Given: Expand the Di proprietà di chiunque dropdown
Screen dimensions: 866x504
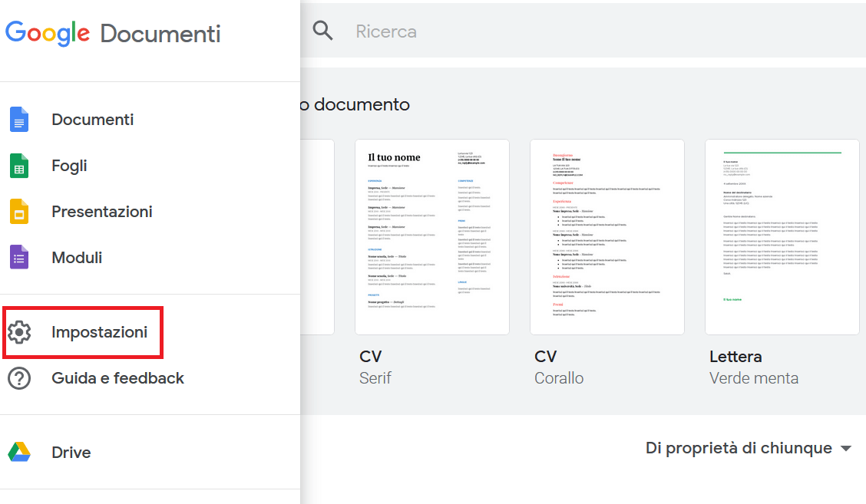Looking at the screenshot, I should click(749, 448).
